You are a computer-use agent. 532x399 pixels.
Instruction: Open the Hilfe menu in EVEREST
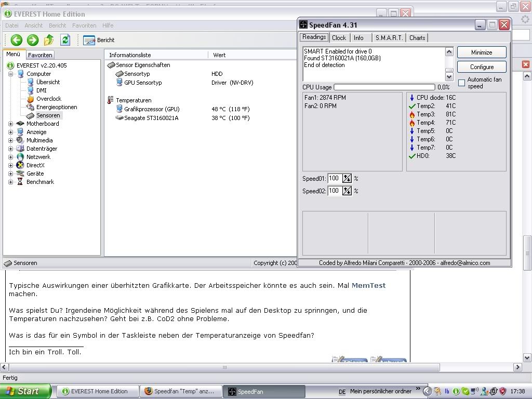(108, 25)
